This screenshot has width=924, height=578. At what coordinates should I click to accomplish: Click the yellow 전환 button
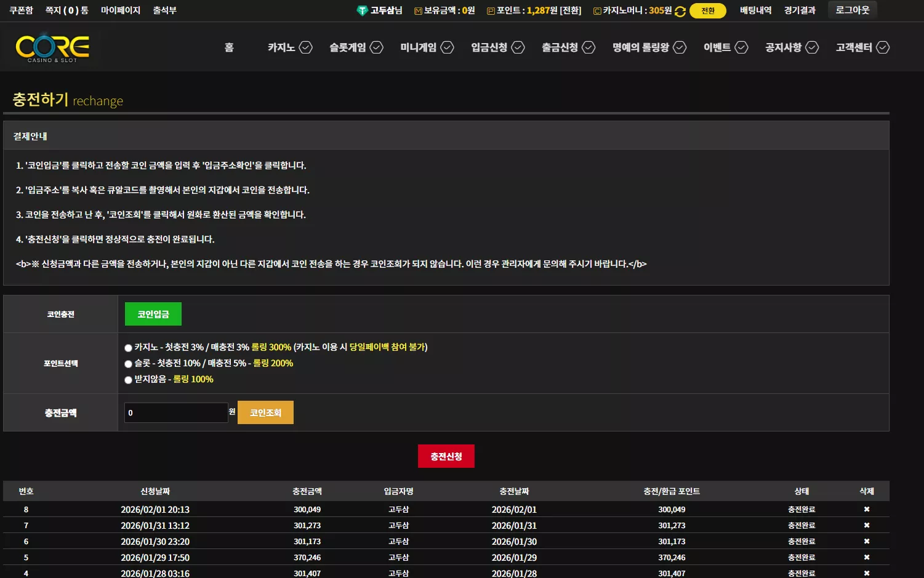coord(708,11)
